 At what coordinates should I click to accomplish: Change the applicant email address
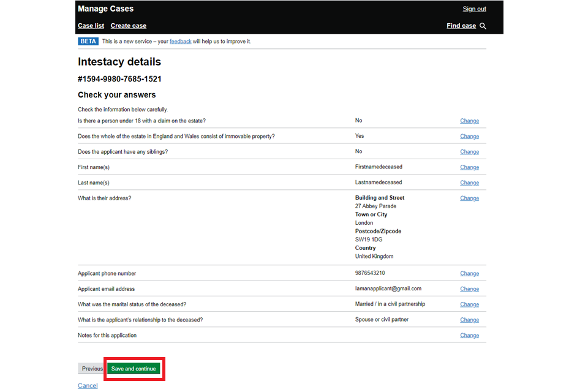469,289
